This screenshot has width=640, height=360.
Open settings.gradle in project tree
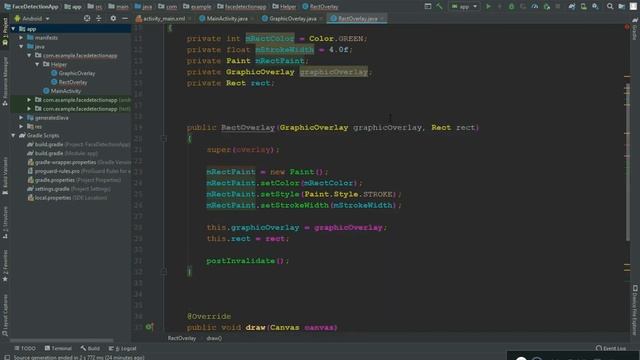coord(69,189)
